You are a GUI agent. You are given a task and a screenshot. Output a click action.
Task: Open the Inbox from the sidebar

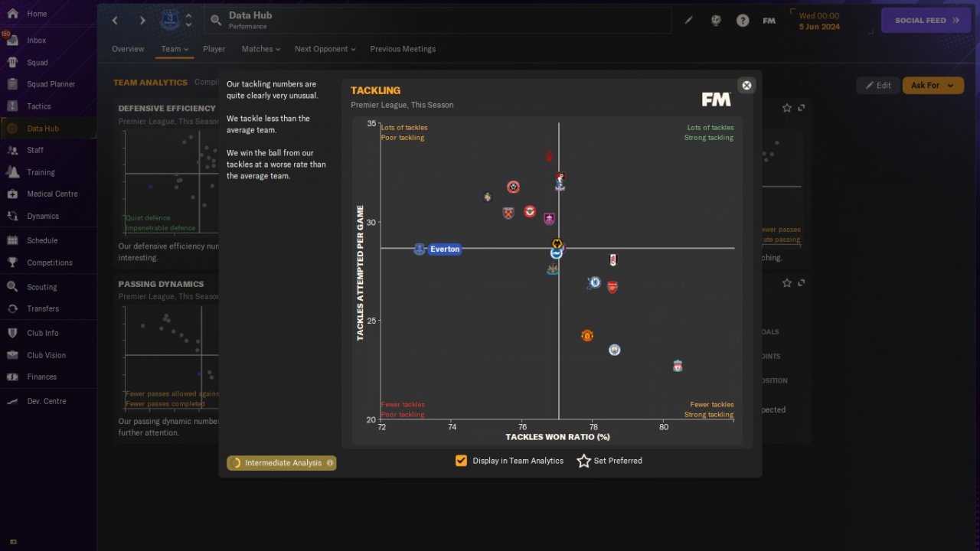click(36, 41)
